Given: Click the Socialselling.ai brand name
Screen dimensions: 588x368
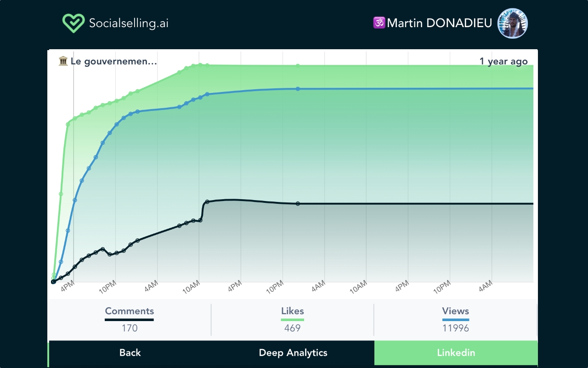Looking at the screenshot, I should [x=129, y=23].
